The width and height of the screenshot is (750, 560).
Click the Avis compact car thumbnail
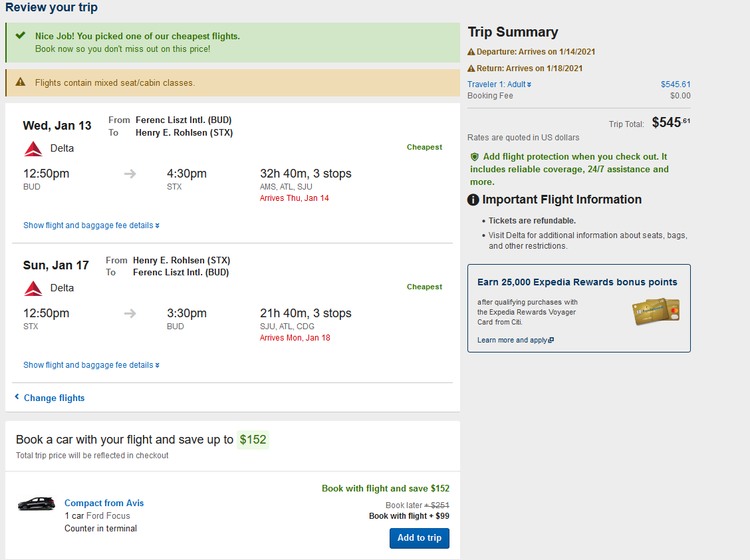click(x=36, y=503)
